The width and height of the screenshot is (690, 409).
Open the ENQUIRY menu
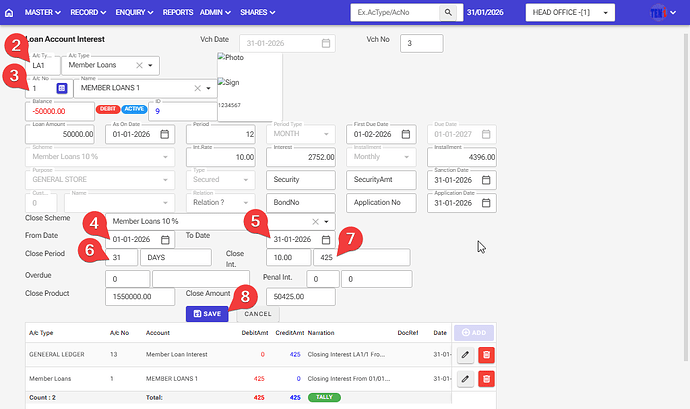click(x=135, y=12)
